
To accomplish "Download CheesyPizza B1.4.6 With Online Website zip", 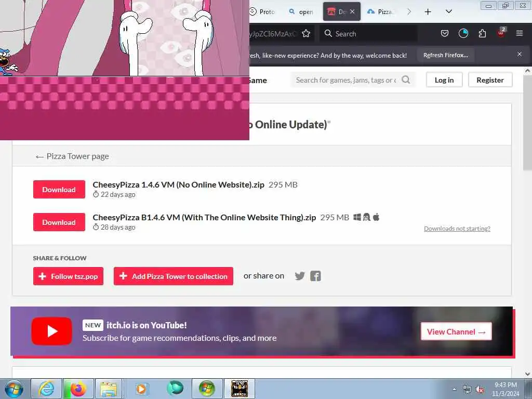I will pos(59,222).
